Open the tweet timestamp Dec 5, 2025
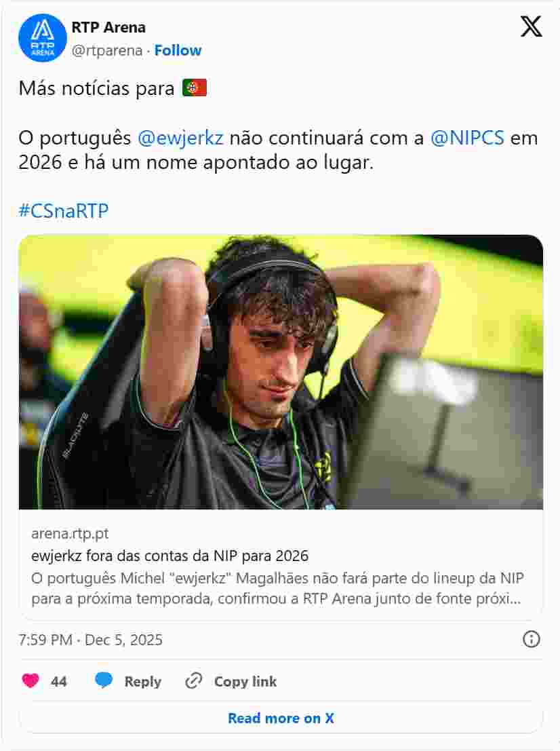560x751 pixels. point(90,640)
